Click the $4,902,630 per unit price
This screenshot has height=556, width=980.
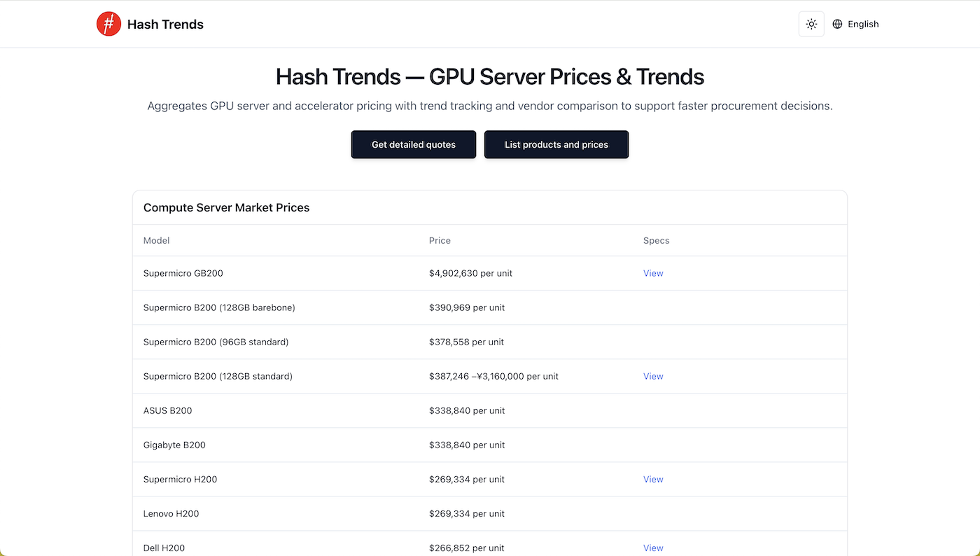(470, 273)
